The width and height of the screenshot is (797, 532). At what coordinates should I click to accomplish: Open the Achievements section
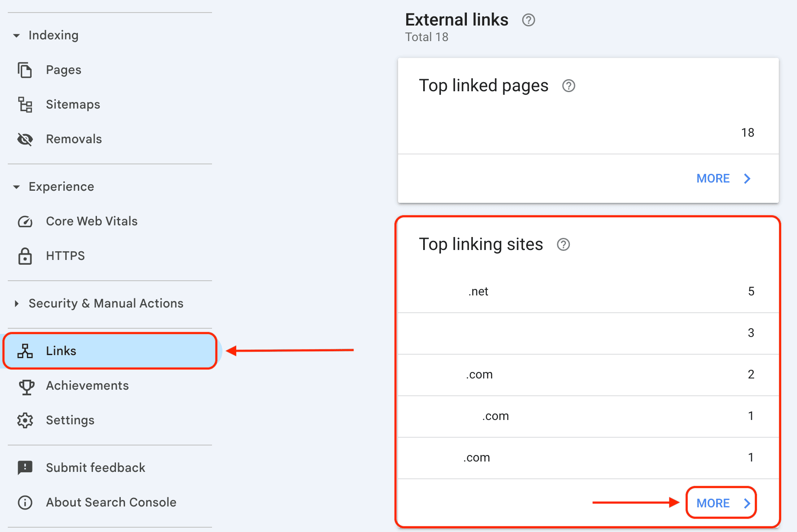(87, 385)
